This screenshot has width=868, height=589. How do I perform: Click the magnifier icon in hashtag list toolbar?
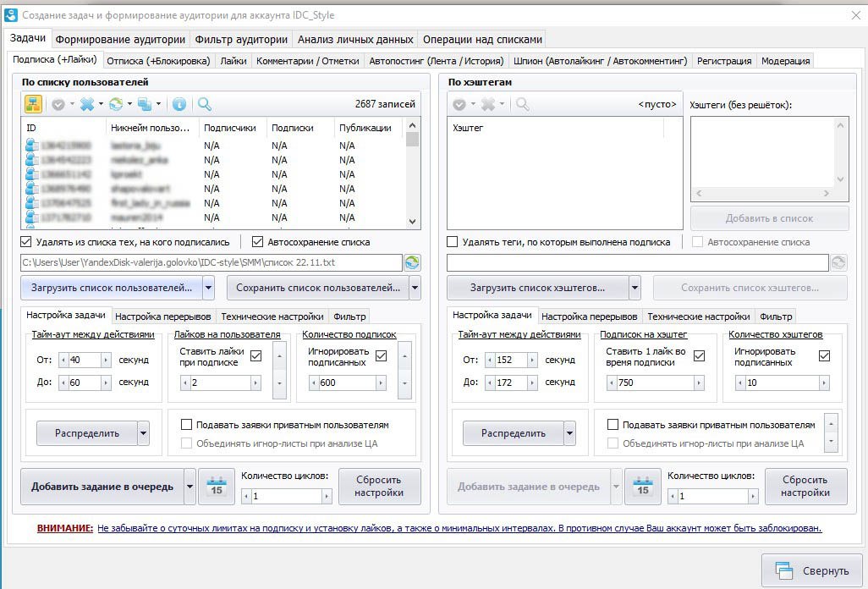click(522, 103)
